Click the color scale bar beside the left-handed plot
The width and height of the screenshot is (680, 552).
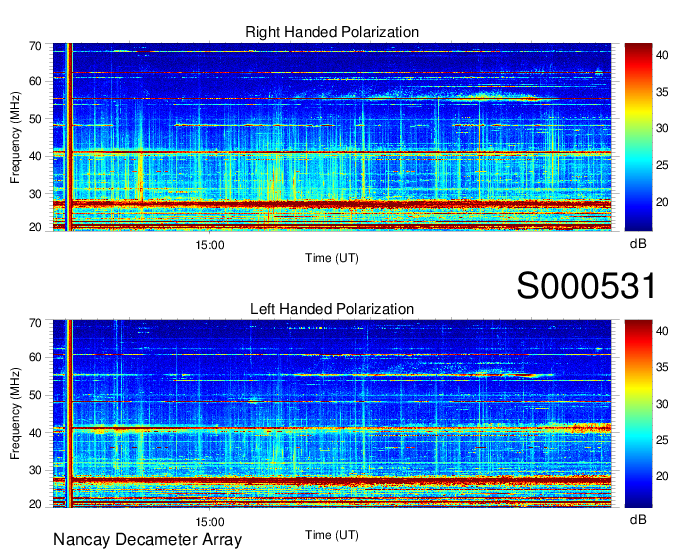coord(638,414)
